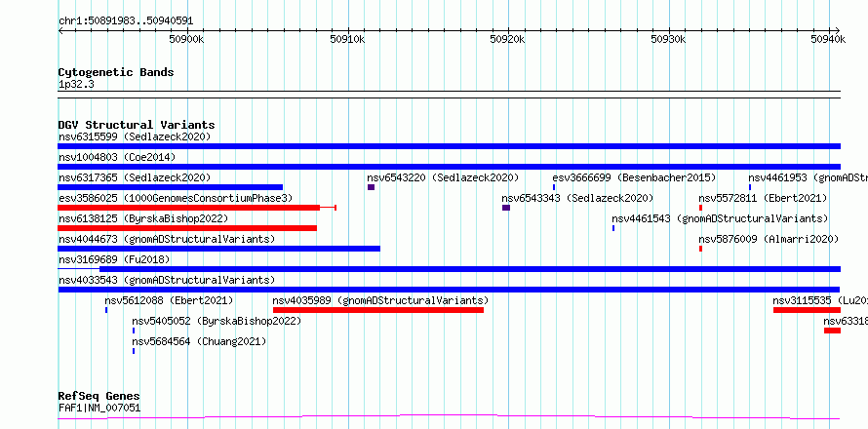Select the nsv6317365 blue variant bar

[170, 187]
